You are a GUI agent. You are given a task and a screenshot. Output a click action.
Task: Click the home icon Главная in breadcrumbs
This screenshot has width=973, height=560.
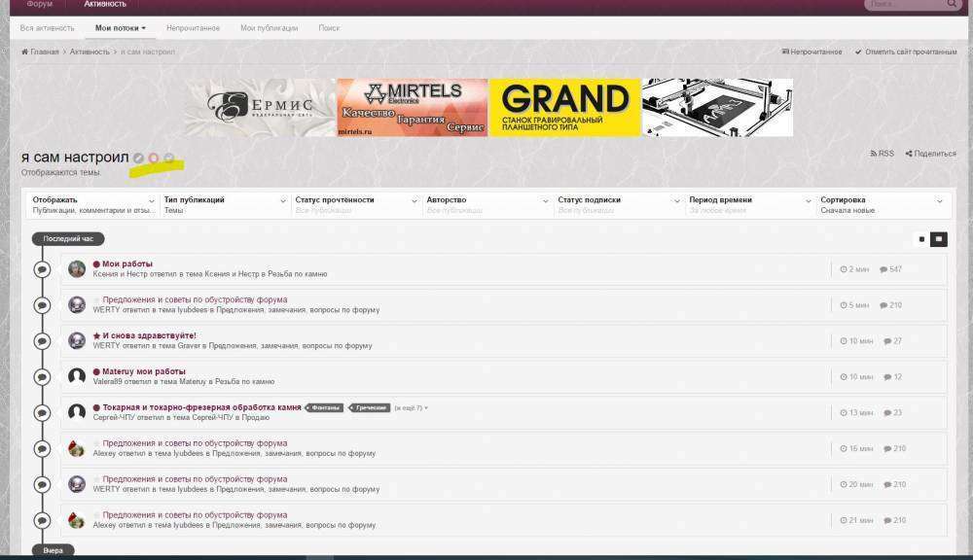tap(25, 52)
